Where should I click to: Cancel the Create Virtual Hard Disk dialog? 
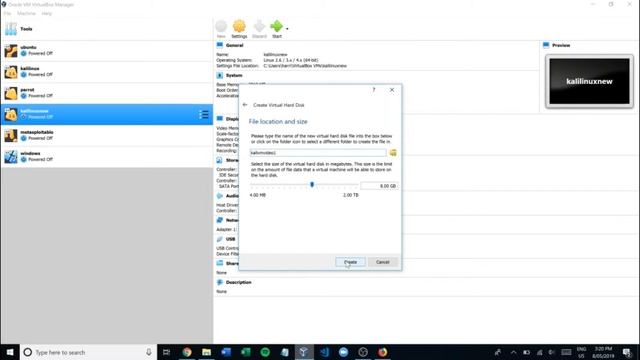tap(382, 262)
